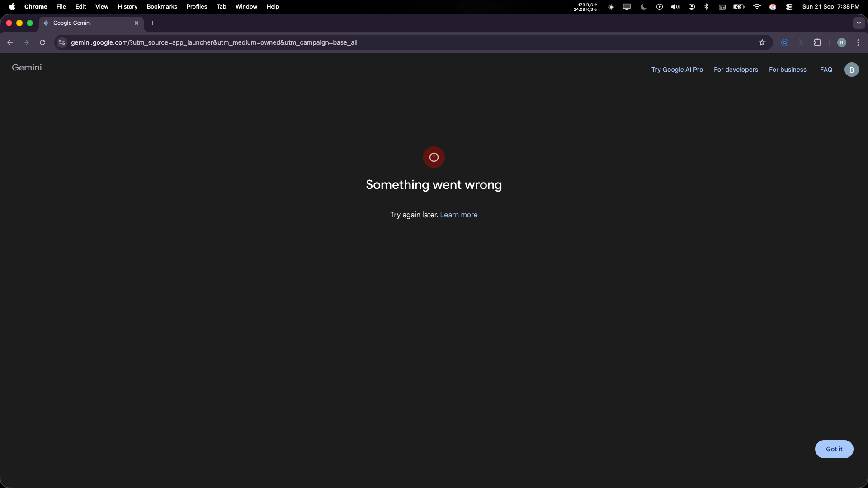Open the Gemini account avatar B
The height and width of the screenshot is (488, 868).
[851, 70]
